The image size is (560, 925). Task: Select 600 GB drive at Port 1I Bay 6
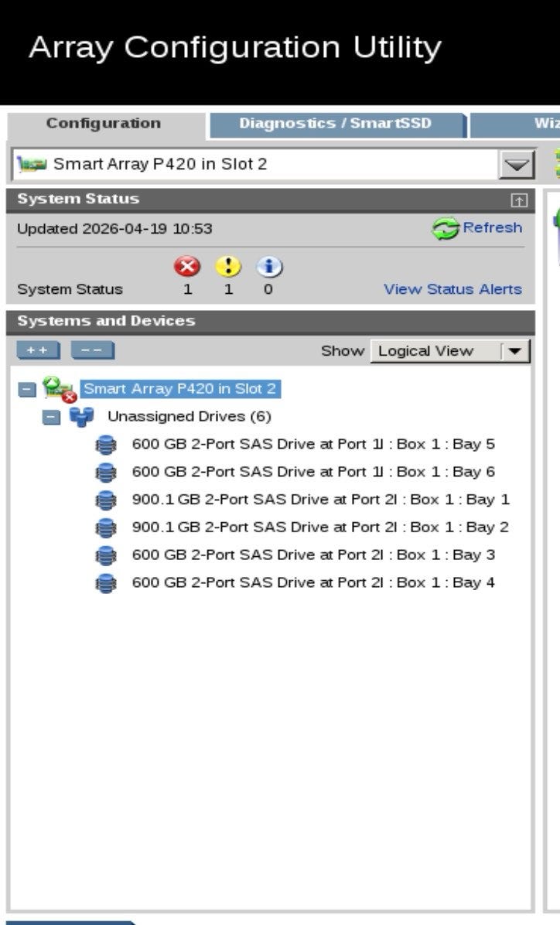[x=313, y=472]
